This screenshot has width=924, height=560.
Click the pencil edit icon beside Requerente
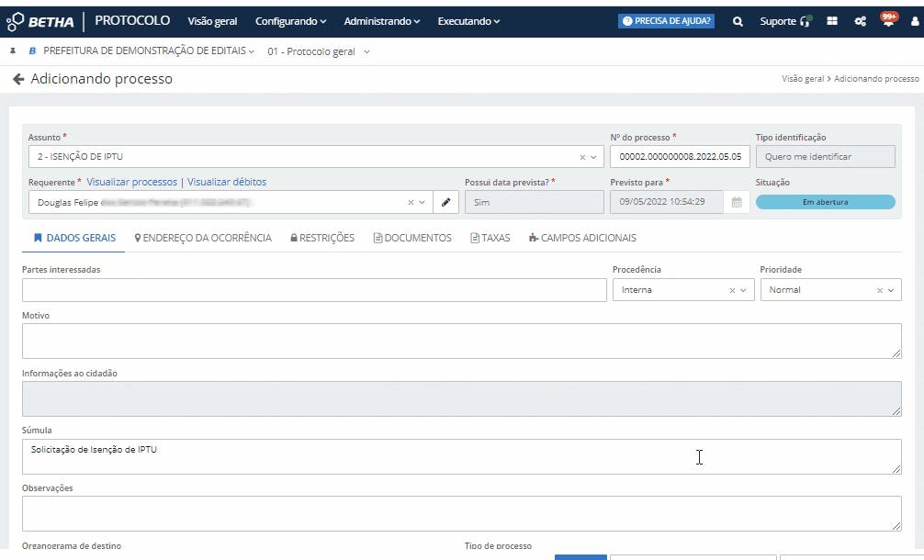(445, 202)
